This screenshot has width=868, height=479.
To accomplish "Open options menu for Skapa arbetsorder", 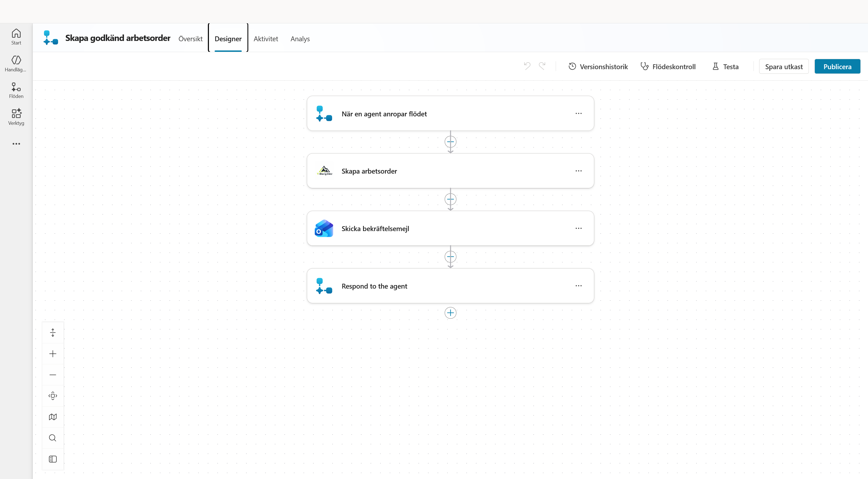I will [578, 171].
